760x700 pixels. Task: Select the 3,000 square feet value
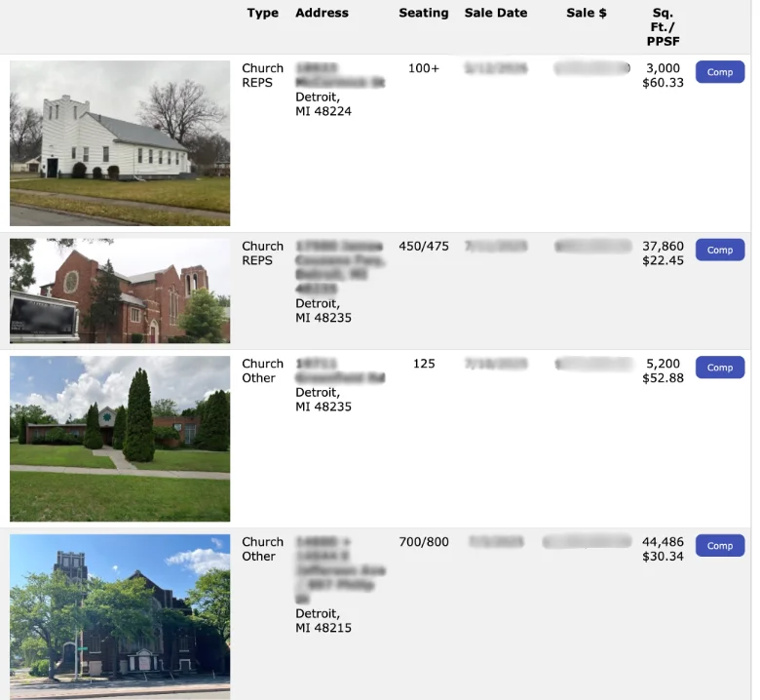click(x=664, y=68)
